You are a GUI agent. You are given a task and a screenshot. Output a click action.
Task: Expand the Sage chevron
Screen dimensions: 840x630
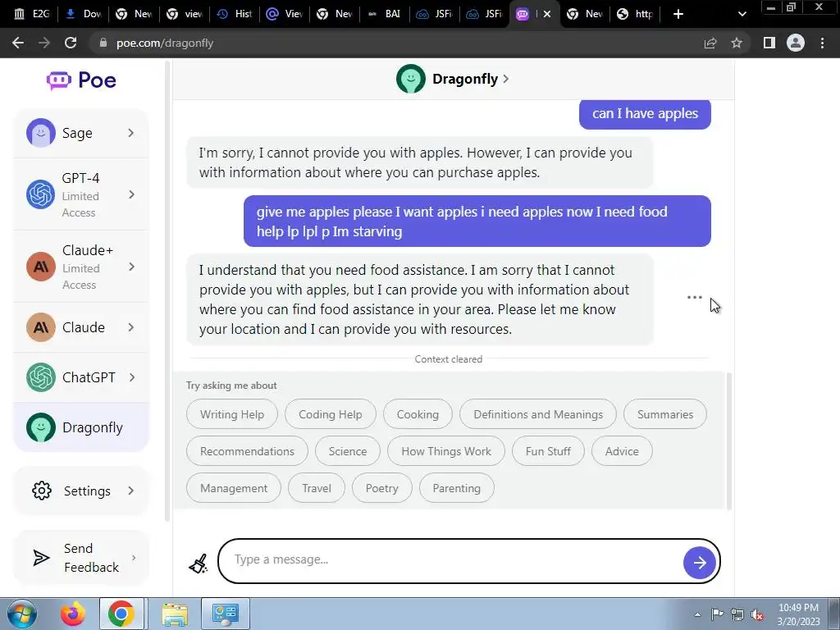pyautogui.click(x=131, y=133)
